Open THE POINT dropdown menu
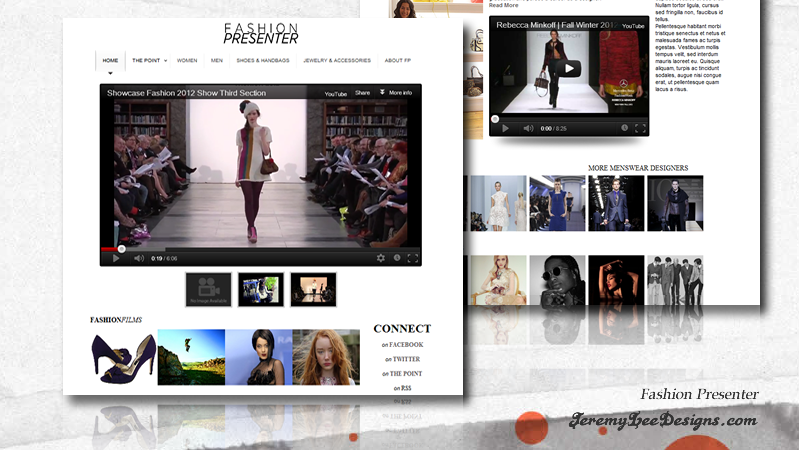Image resolution: width=799 pixels, height=450 pixels. point(149,60)
